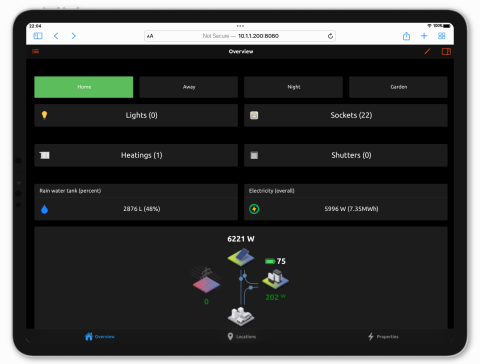480x364 pixels.
Task: Click the 2876 L (48%) tank value
Action: pos(142,209)
